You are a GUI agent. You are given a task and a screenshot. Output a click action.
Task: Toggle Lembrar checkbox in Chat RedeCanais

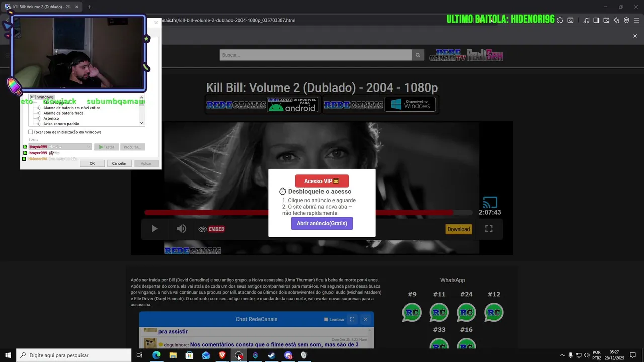326,319
